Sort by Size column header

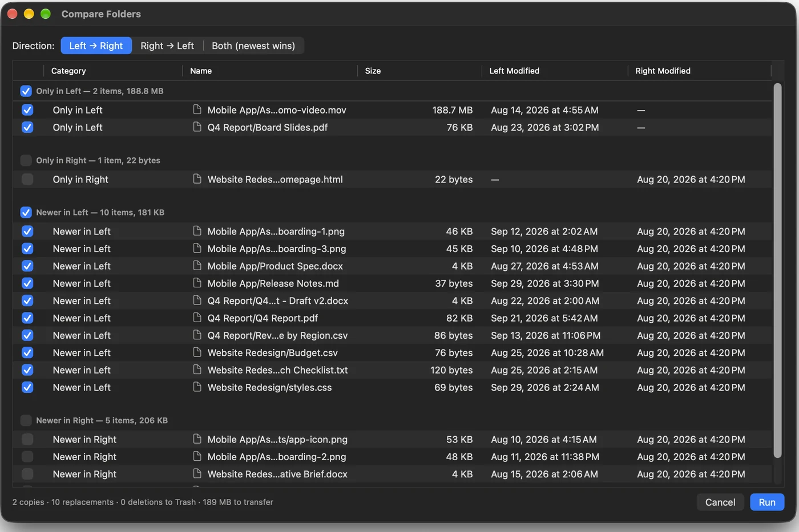(420, 71)
